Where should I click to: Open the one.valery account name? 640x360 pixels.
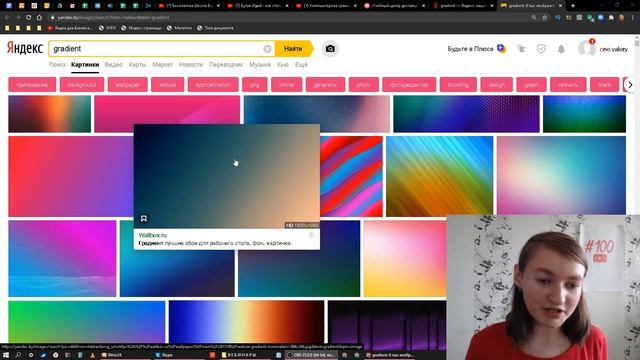coord(613,49)
